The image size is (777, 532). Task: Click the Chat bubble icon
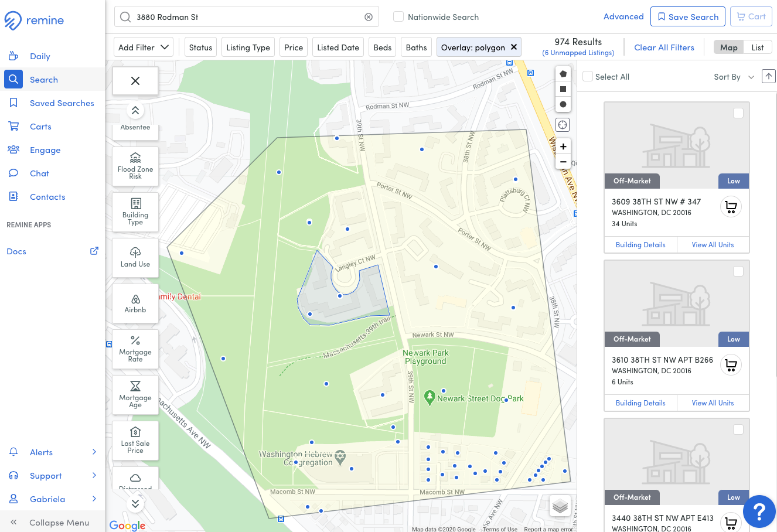tap(13, 173)
